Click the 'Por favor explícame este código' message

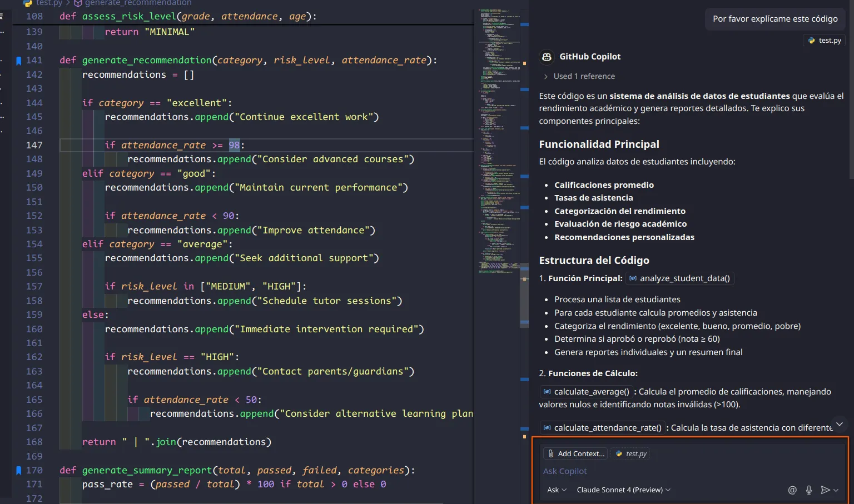pyautogui.click(x=775, y=18)
